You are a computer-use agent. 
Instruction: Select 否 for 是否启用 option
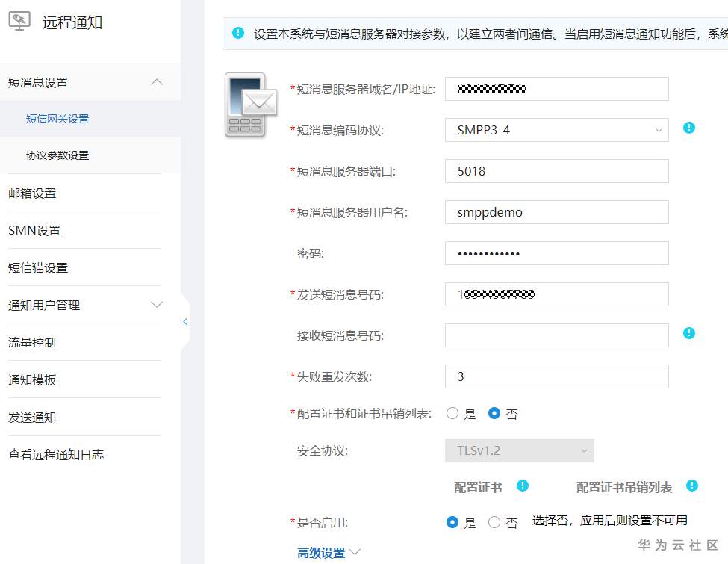(494, 523)
